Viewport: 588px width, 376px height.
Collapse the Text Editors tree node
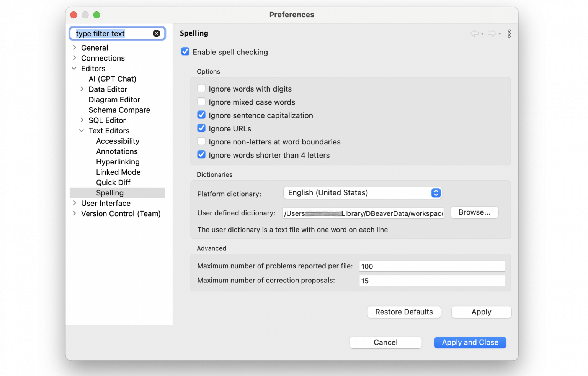click(82, 131)
